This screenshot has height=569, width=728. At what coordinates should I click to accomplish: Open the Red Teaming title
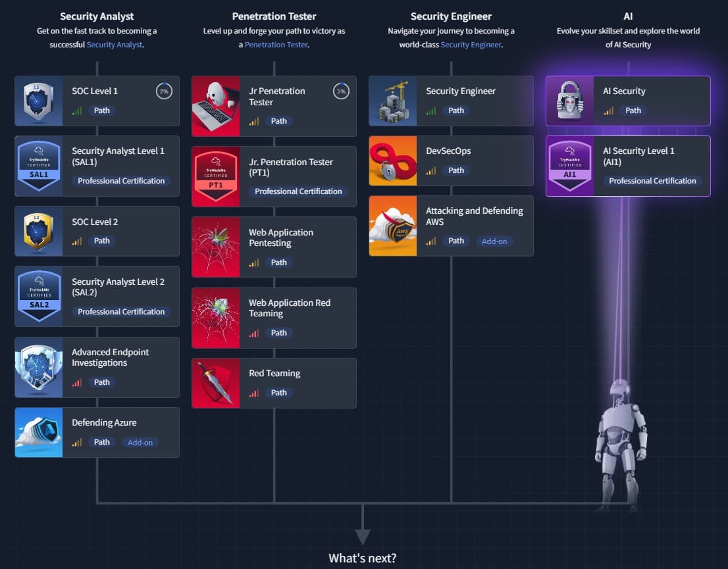(x=274, y=373)
